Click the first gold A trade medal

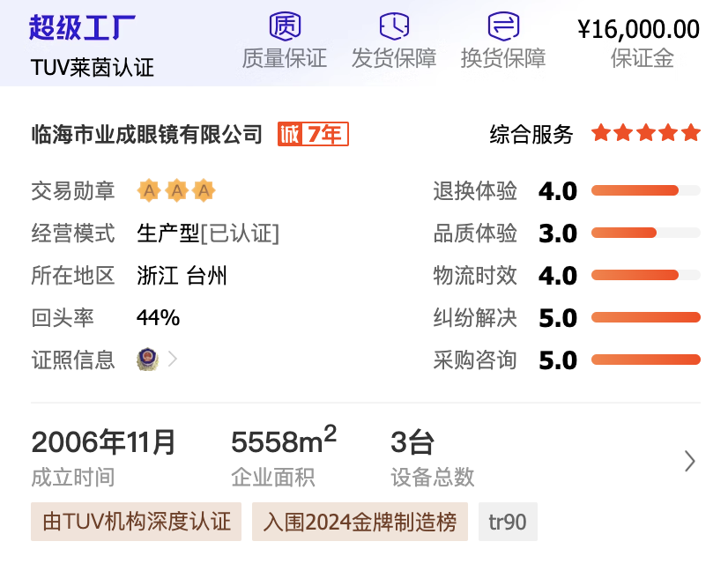[150, 190]
